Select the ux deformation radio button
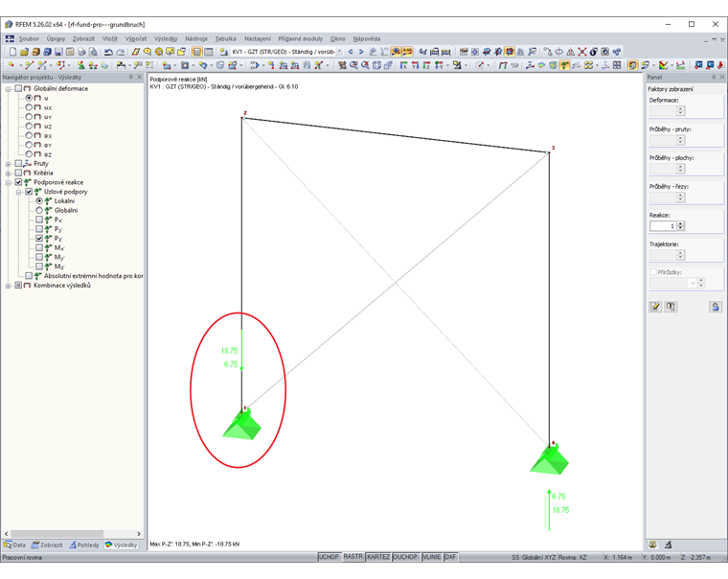This screenshot has width=728, height=579. coord(29,107)
